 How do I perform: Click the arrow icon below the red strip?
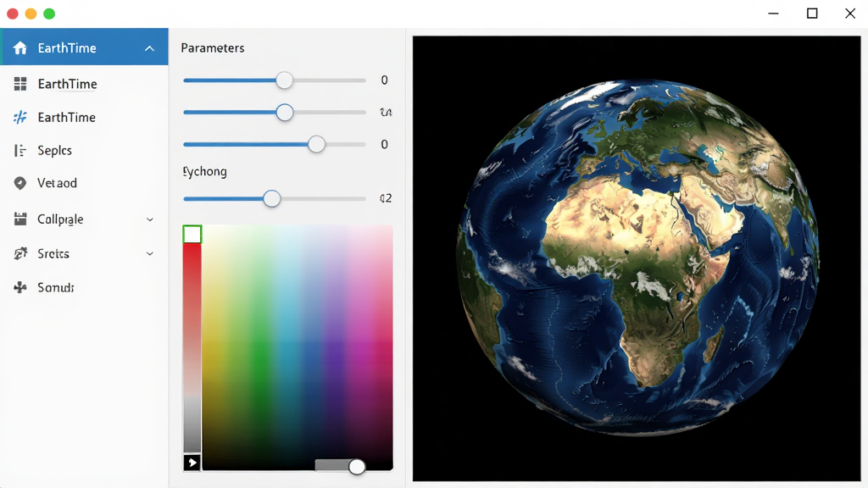(x=192, y=463)
